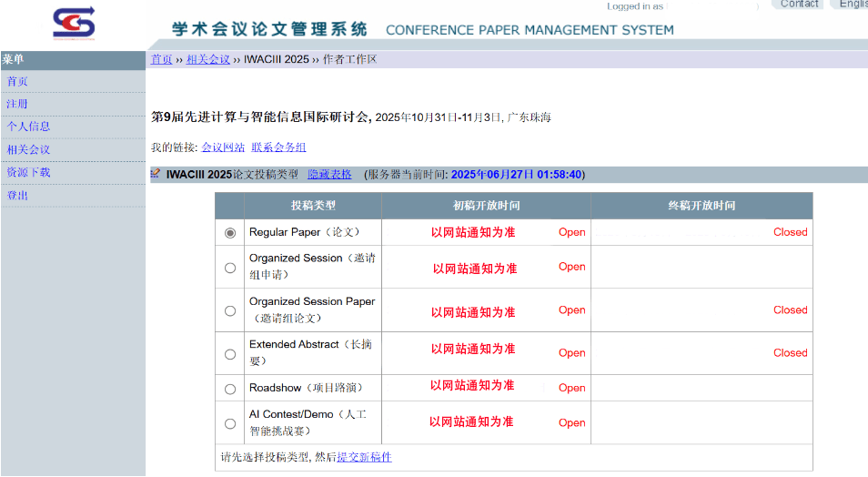Screen dimensions: 868x477
Task: Click the 提交新稿件 link
Action: tap(364, 457)
